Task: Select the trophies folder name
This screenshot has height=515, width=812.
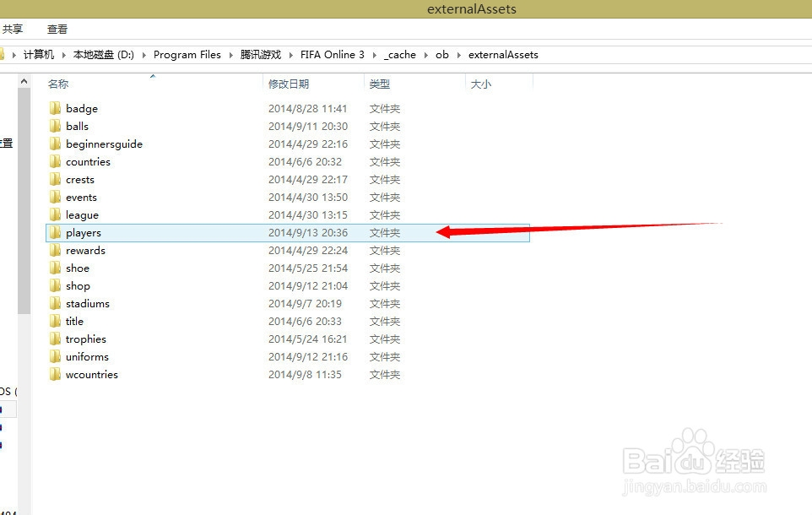Action: (x=86, y=339)
